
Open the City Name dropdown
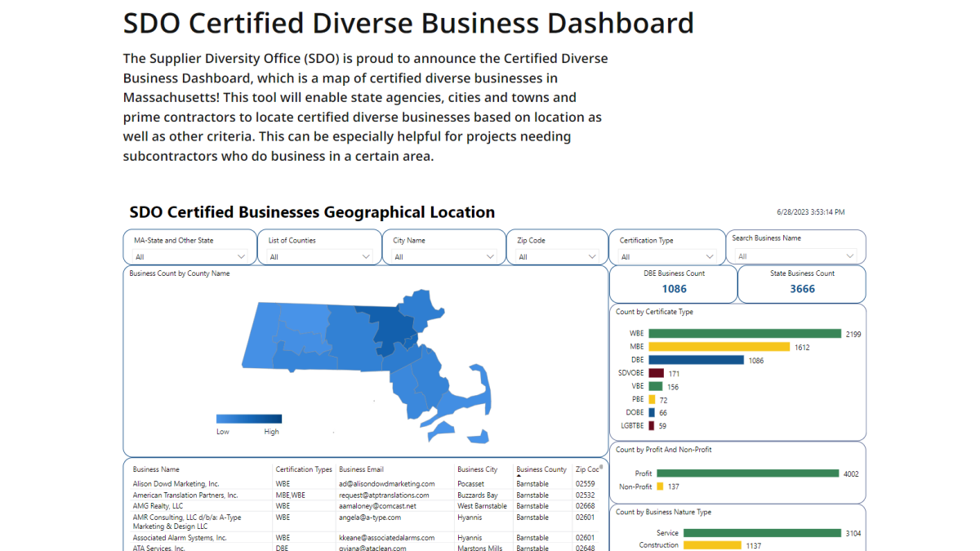coord(444,257)
